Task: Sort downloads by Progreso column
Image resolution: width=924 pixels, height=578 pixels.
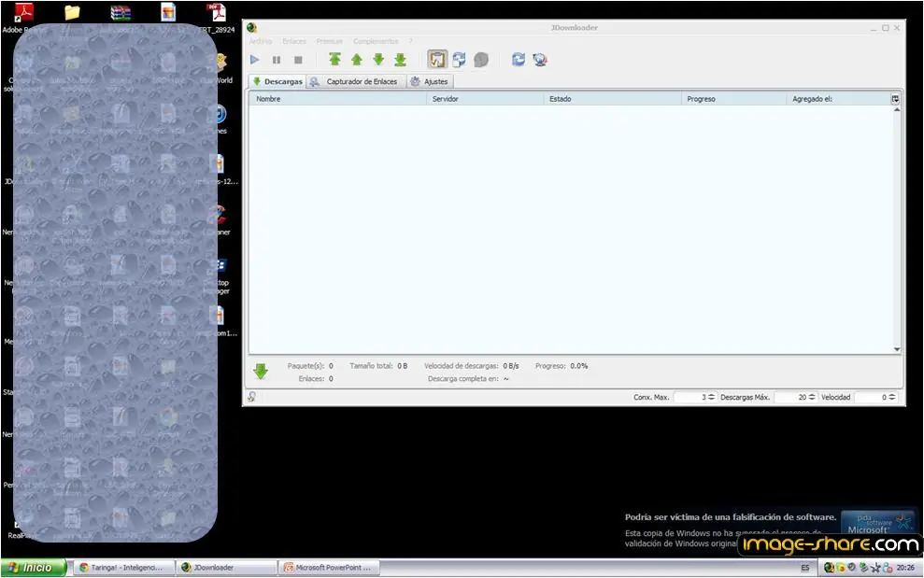Action: point(733,99)
